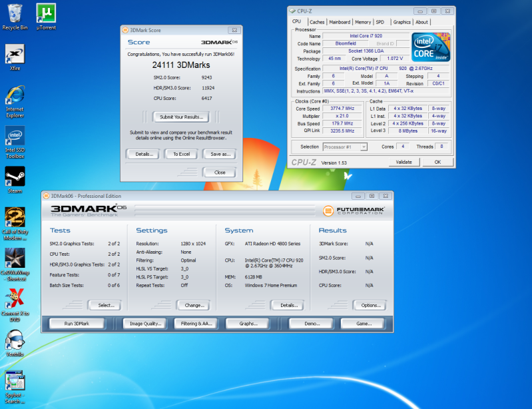
Task: Select the CPU tab in CPU-Z
Action: point(296,21)
